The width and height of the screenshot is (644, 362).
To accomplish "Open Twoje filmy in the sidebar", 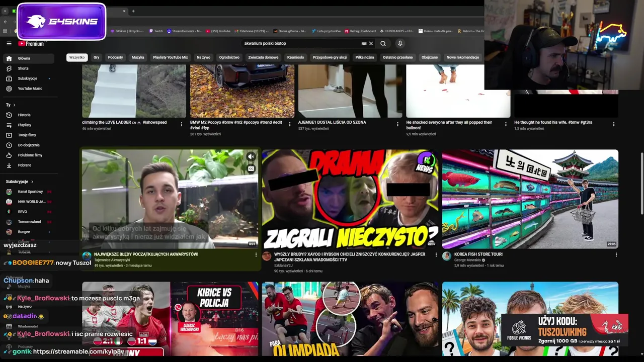I will coord(28,135).
